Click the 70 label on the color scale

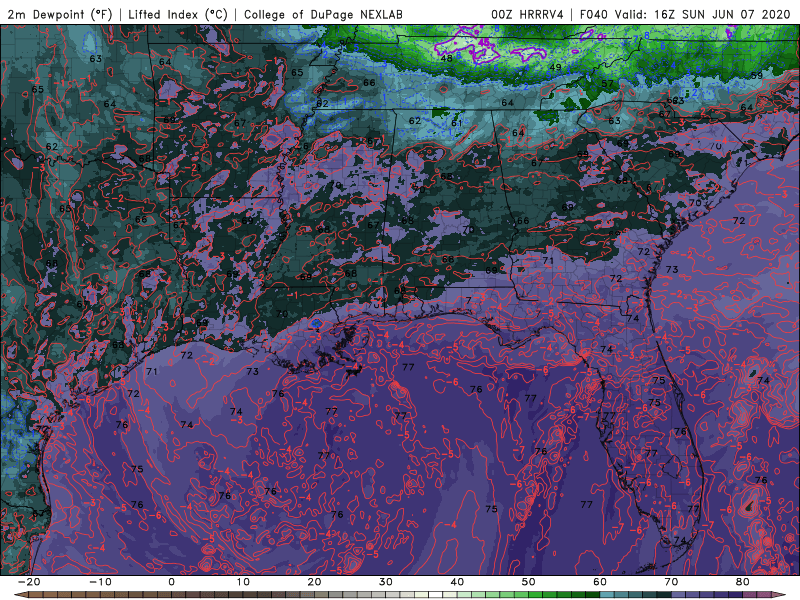click(671, 582)
